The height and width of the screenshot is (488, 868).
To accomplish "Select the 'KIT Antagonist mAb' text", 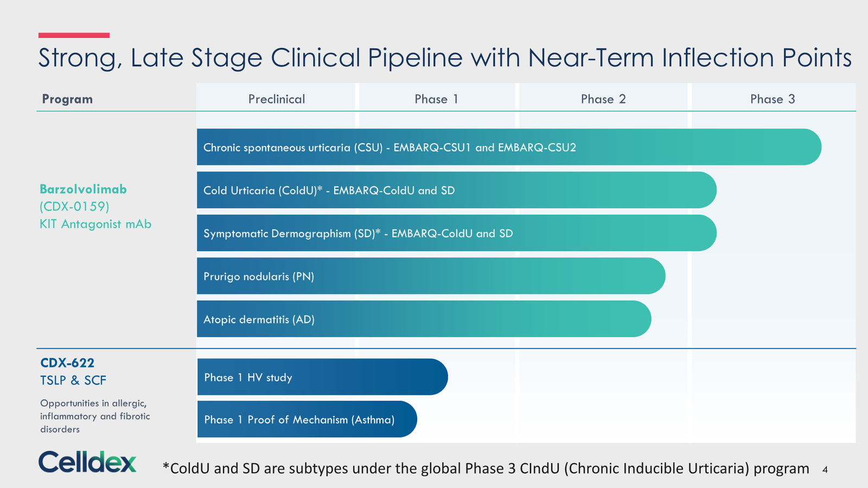I will point(95,224).
